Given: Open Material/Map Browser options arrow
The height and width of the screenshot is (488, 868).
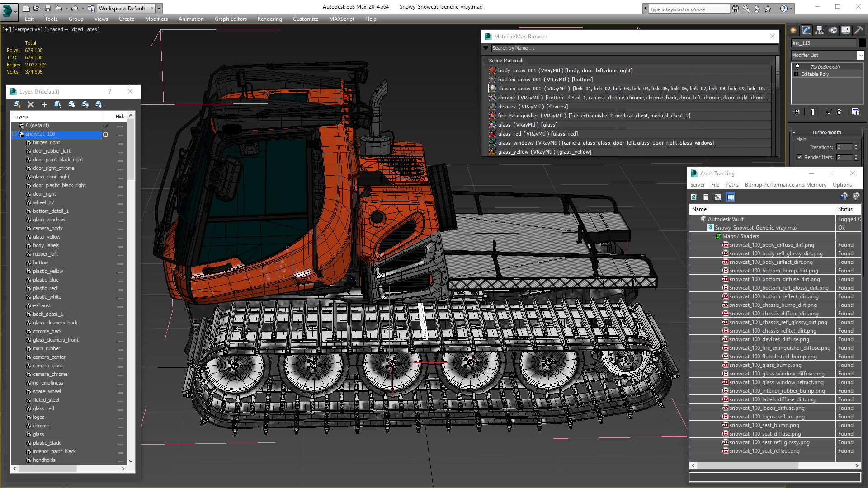Looking at the screenshot, I should click(x=486, y=48).
